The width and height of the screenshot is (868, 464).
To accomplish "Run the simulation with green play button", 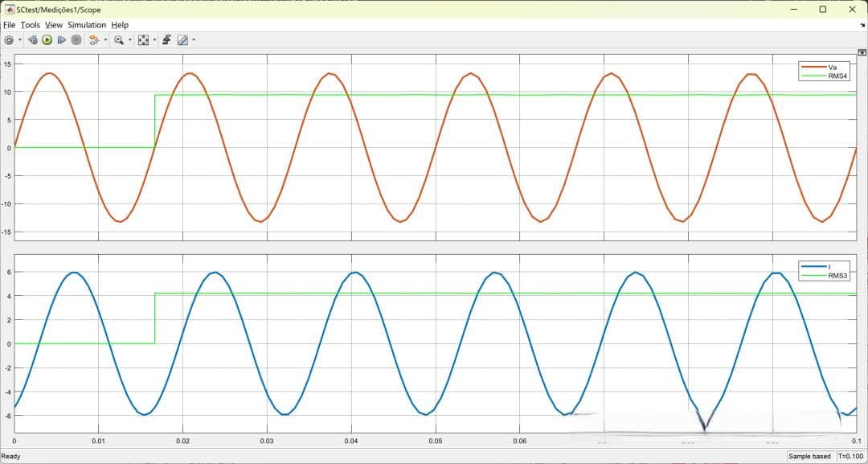I will 47,40.
